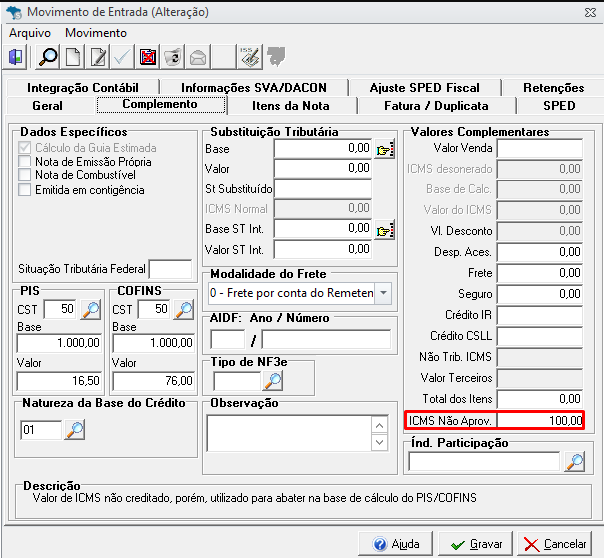Click the hand icon beside Base ST Int.
The image size is (604, 558).
[385, 230]
